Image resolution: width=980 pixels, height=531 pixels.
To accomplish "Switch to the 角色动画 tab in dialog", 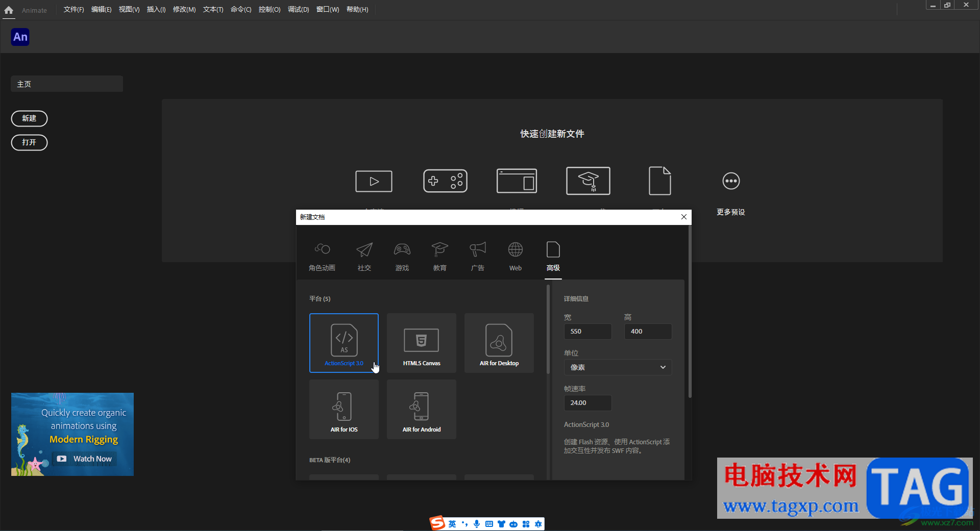I will pos(322,257).
